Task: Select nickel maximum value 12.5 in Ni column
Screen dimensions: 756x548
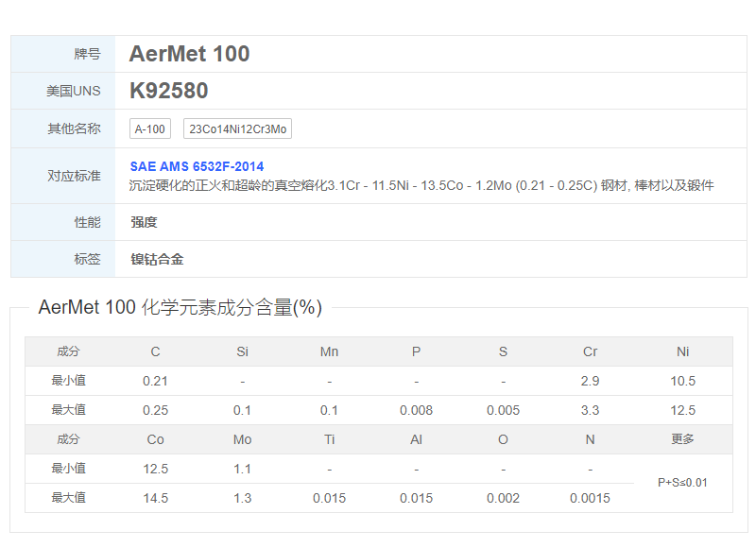Action: [x=682, y=411]
